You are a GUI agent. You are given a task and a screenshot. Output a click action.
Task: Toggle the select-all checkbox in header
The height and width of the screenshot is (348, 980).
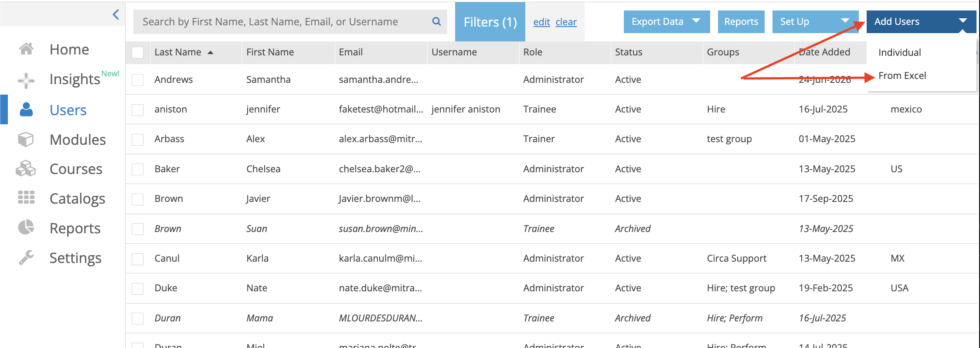138,52
